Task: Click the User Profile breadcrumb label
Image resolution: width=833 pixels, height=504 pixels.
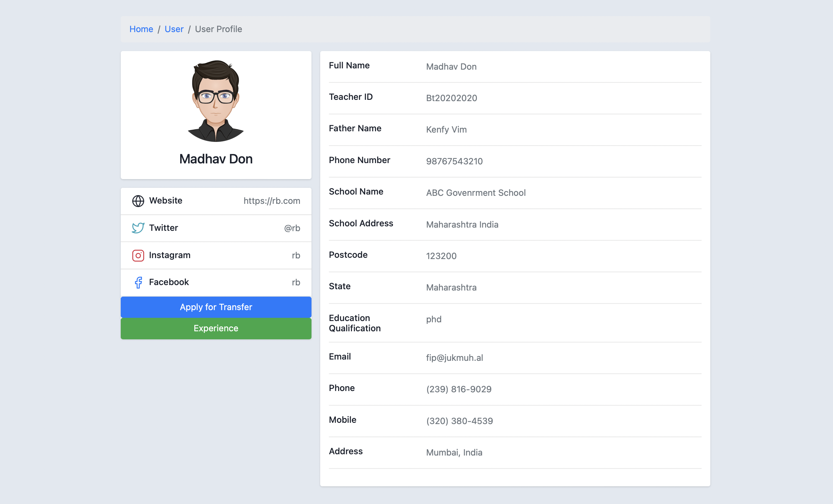Action: click(x=218, y=29)
